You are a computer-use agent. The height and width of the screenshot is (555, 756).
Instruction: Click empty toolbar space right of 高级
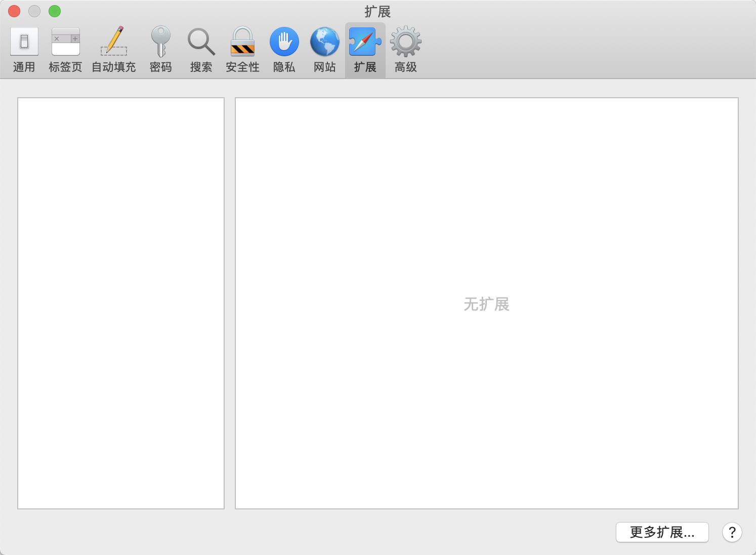coord(582,51)
